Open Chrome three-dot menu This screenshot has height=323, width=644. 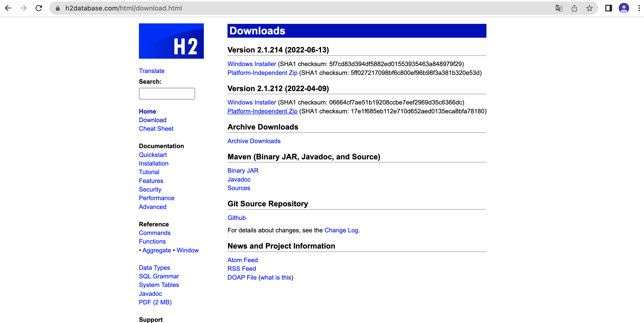pos(639,8)
